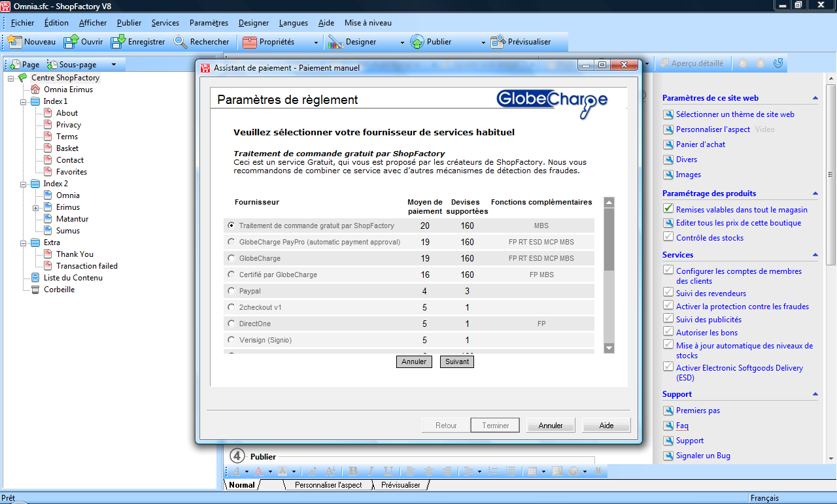Click the provider list scrollbar down arrow
Screen dimensions: 837x504
tap(609, 348)
